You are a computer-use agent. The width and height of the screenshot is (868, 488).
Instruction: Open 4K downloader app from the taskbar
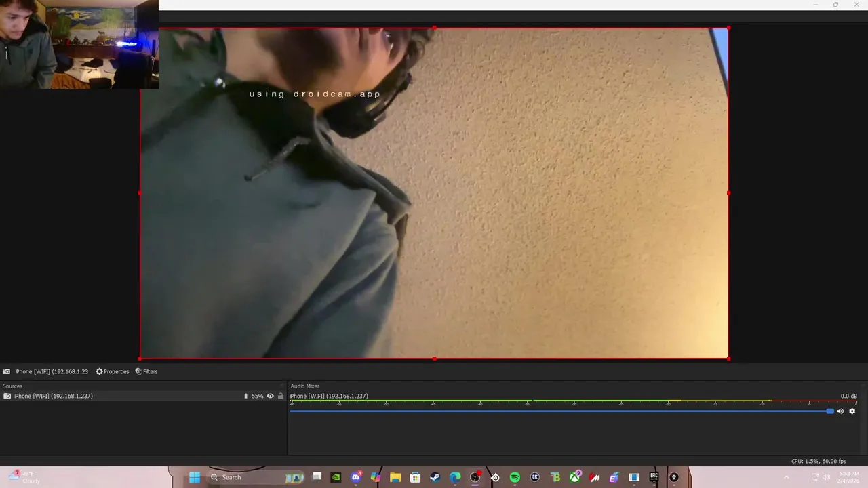tap(534, 477)
